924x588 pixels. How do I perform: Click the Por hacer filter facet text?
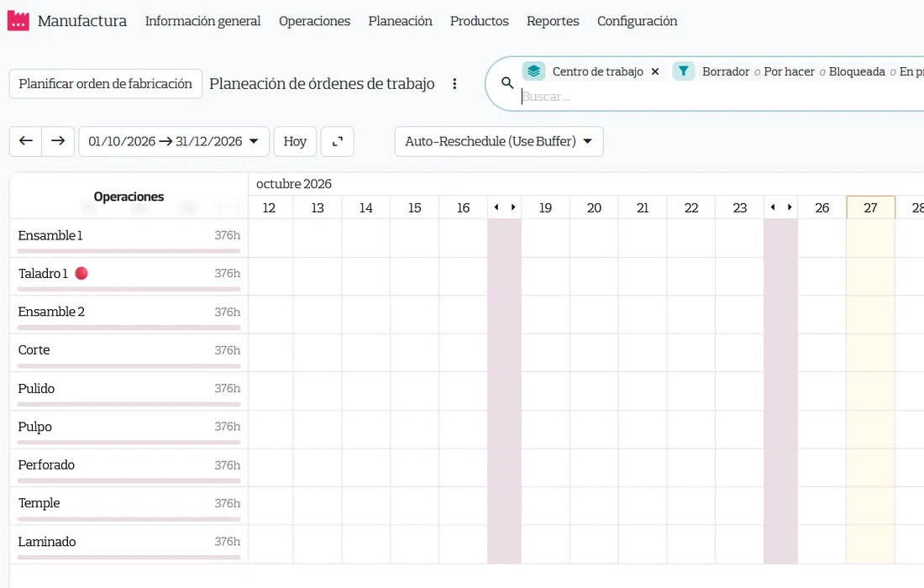pyautogui.click(x=789, y=71)
